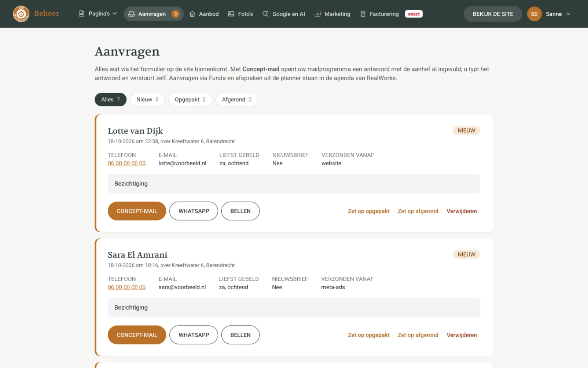588x368 pixels.
Task: Click Bezichtiging message in Sara's card
Action: tap(294, 308)
